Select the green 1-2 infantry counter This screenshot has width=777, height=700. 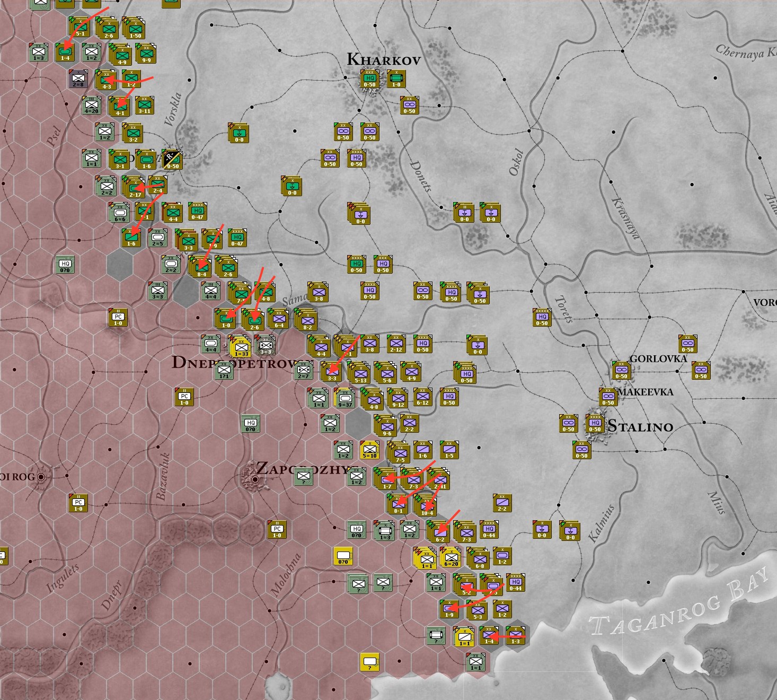(x=131, y=78)
